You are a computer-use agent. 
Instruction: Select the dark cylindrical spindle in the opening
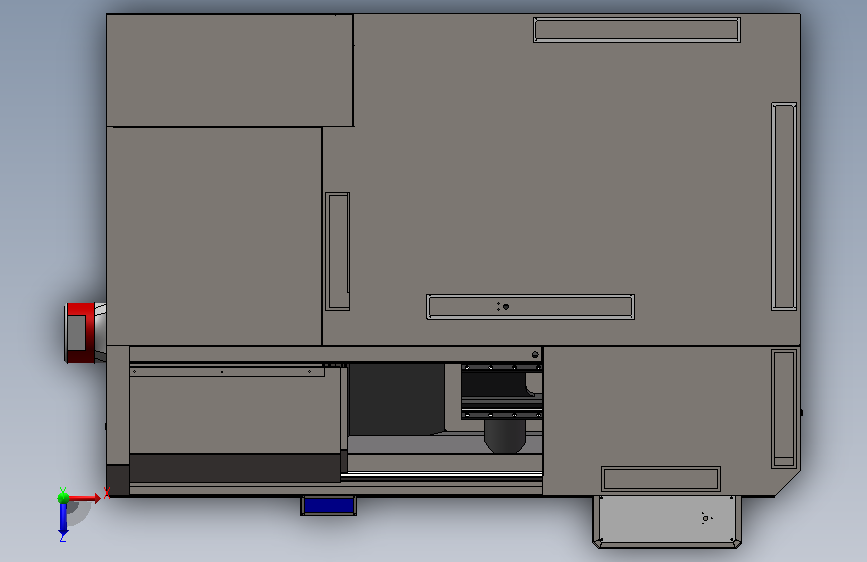click(505, 436)
